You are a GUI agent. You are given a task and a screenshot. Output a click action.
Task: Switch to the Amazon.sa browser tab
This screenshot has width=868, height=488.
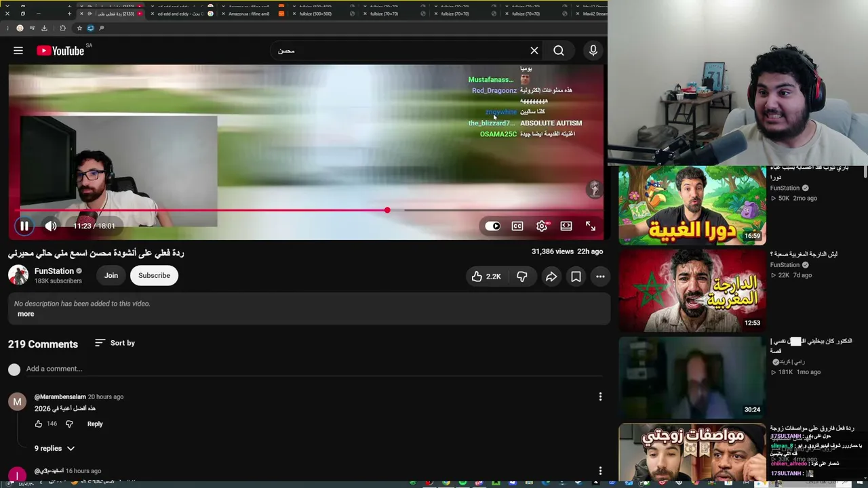(254, 14)
